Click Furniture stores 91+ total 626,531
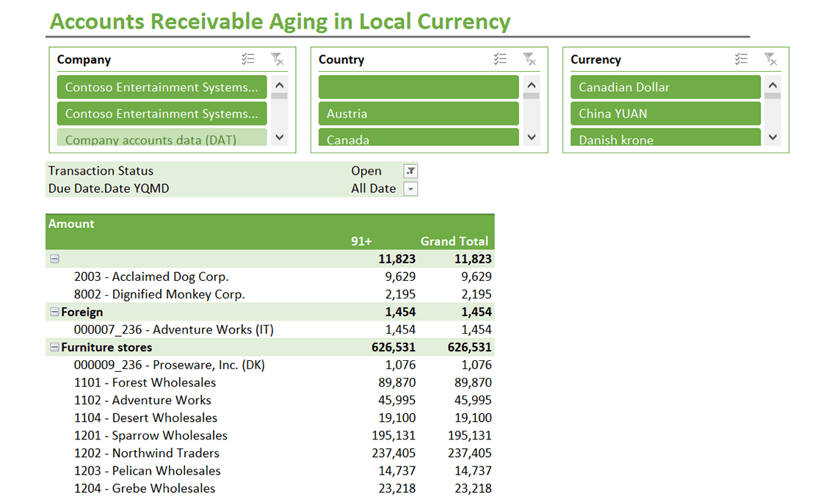Viewport: 837px width, 504px height. pyautogui.click(x=394, y=347)
